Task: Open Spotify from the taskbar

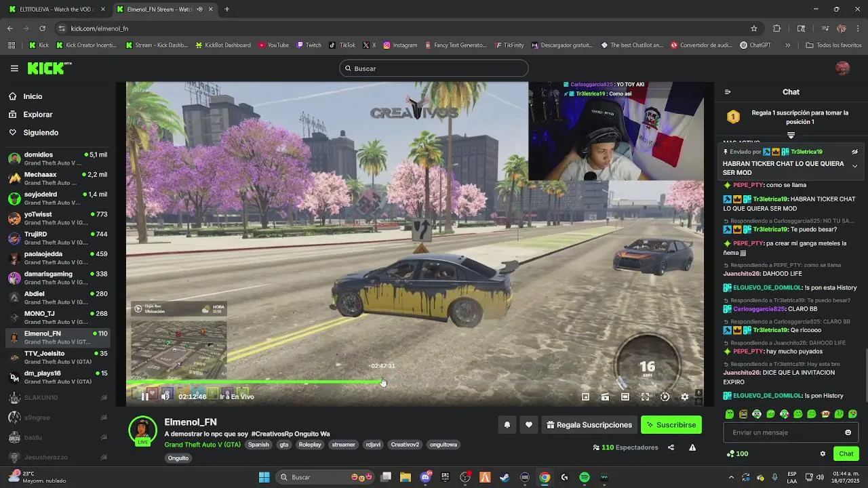Action: (x=585, y=477)
